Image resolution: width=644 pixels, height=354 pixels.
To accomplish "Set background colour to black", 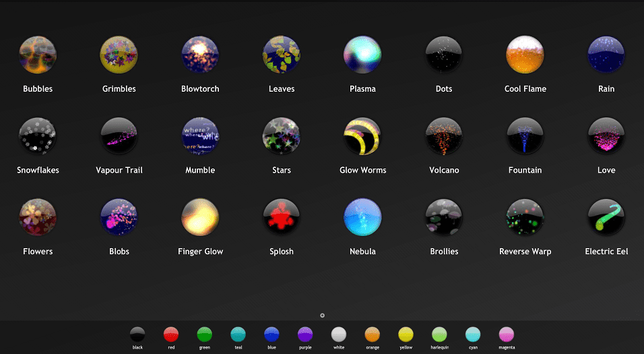I will [137, 334].
